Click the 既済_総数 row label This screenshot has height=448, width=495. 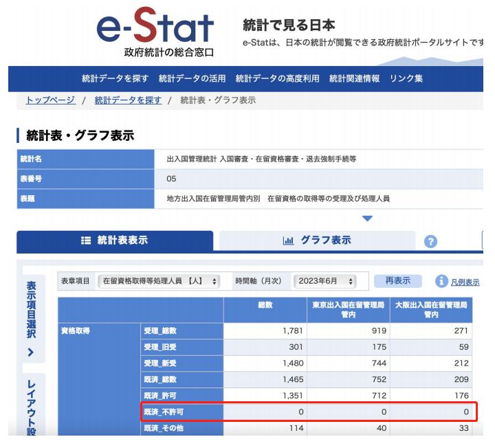pos(181,379)
